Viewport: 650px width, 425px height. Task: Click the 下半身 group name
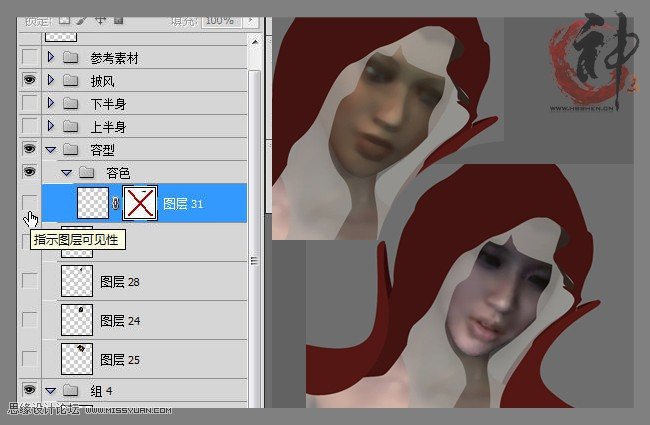[x=108, y=104]
